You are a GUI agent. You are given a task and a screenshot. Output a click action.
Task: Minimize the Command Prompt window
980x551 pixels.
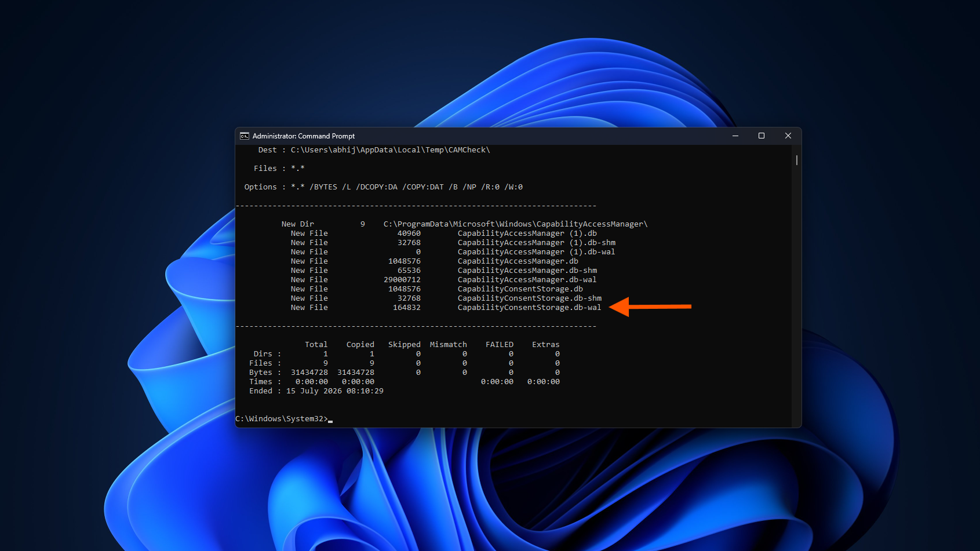[x=735, y=136]
